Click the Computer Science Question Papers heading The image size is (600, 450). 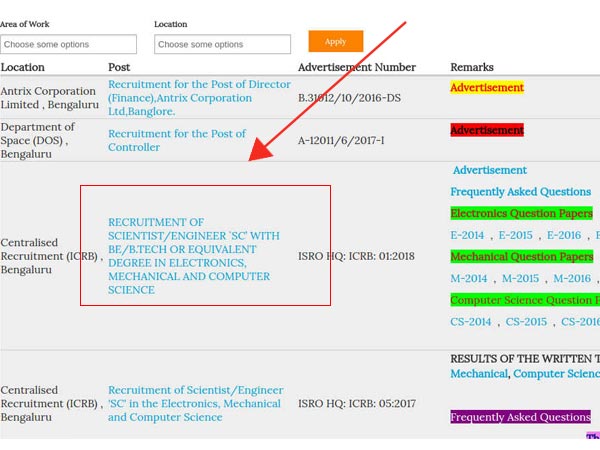click(525, 300)
